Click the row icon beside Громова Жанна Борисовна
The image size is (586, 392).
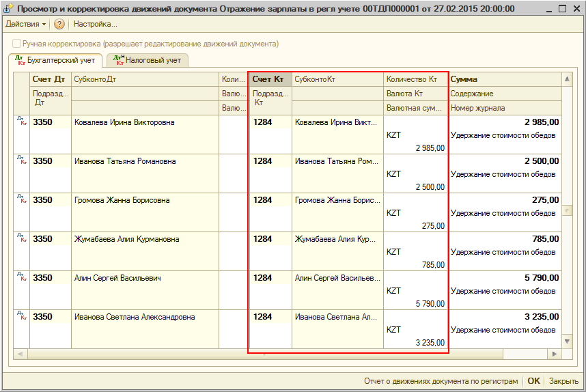point(21,199)
